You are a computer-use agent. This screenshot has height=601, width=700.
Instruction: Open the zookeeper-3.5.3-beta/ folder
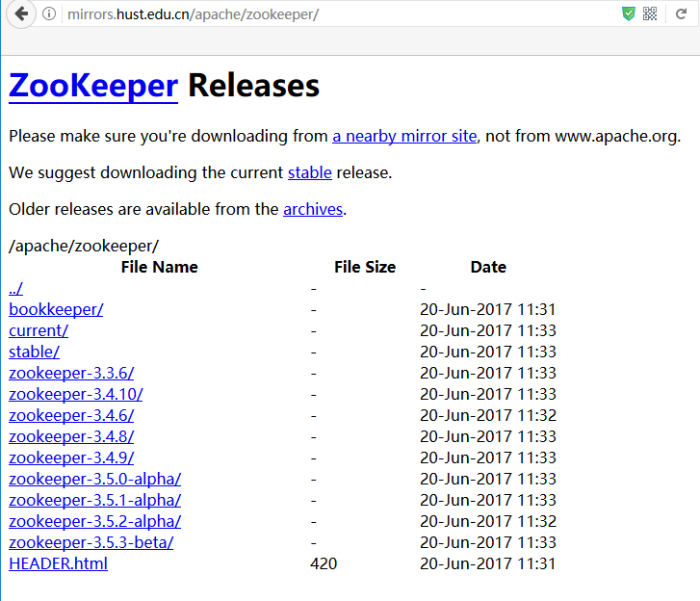[x=91, y=542]
